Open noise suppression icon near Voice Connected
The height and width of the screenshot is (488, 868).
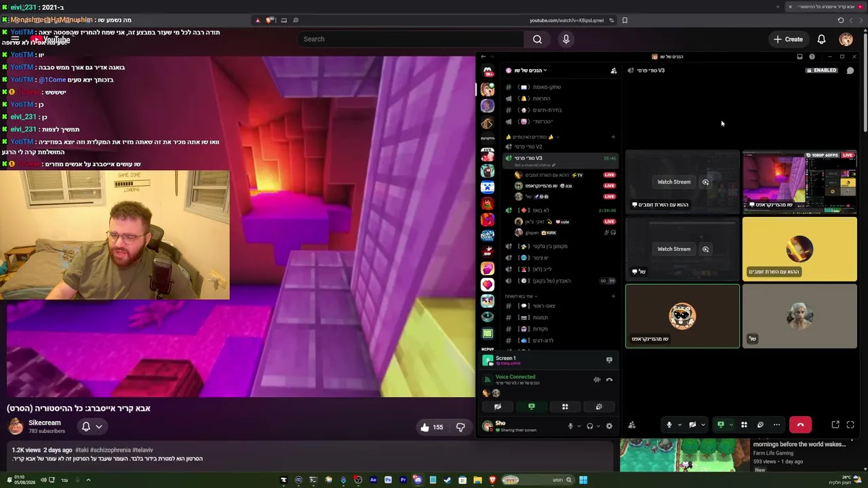[597, 380]
